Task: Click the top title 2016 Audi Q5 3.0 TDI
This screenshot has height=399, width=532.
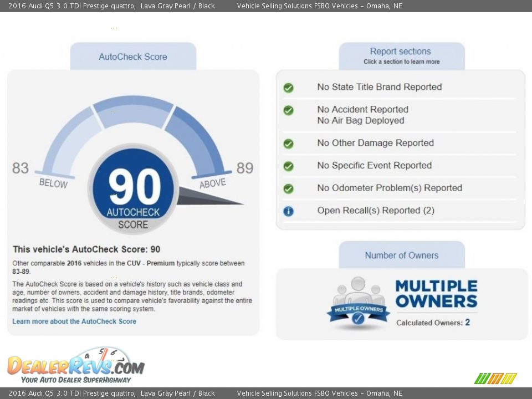Action: click(x=111, y=6)
